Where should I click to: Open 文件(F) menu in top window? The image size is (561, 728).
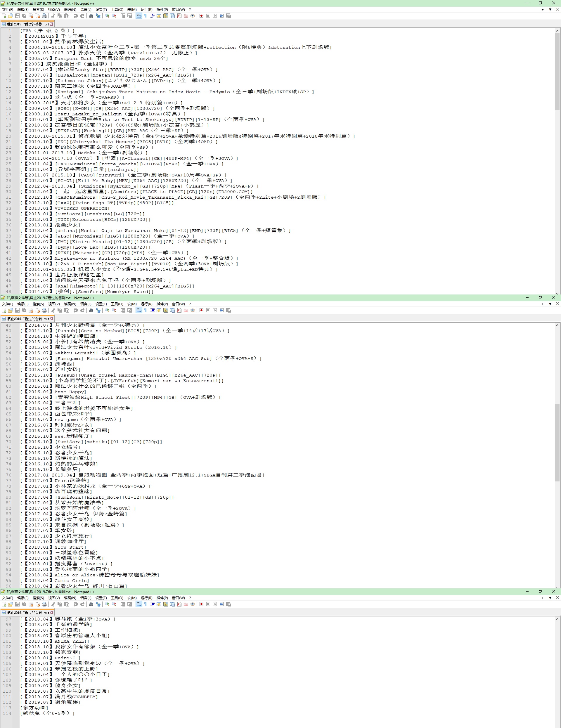pyautogui.click(x=7, y=9)
